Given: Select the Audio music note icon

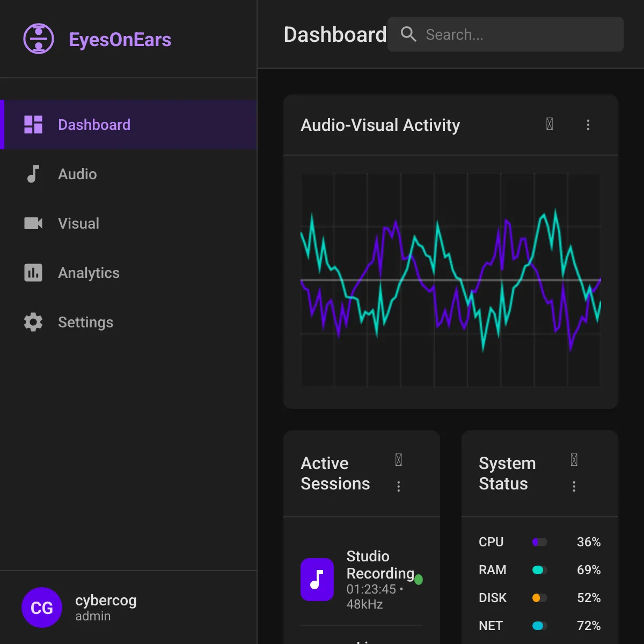Looking at the screenshot, I should (x=33, y=174).
